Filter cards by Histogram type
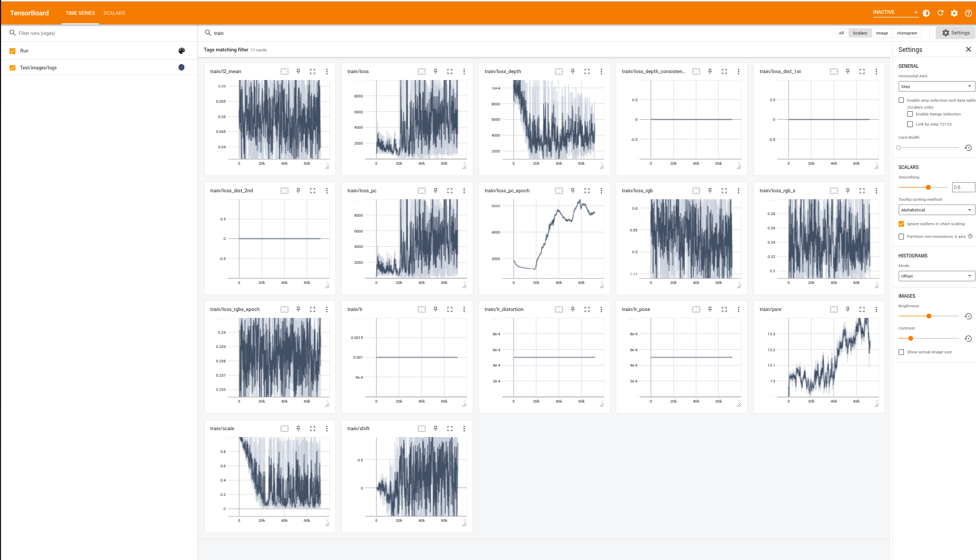Screen dimensions: 976x560 (x=907, y=33)
